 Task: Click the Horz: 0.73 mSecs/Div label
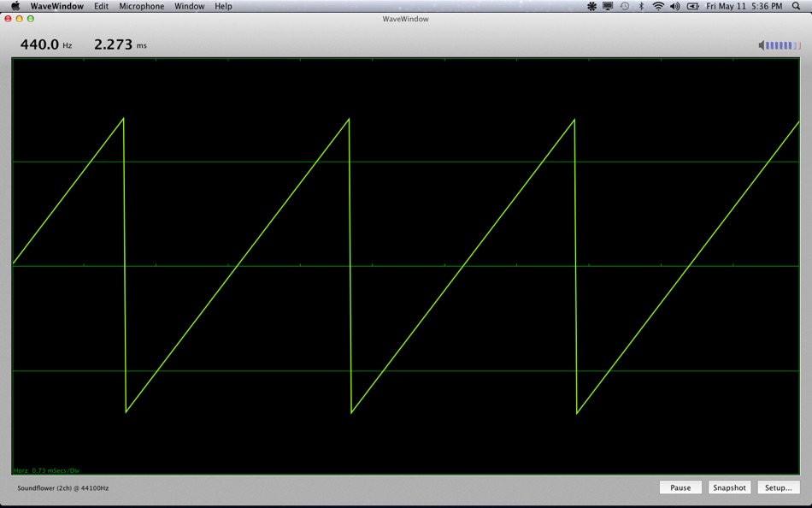coord(47,470)
